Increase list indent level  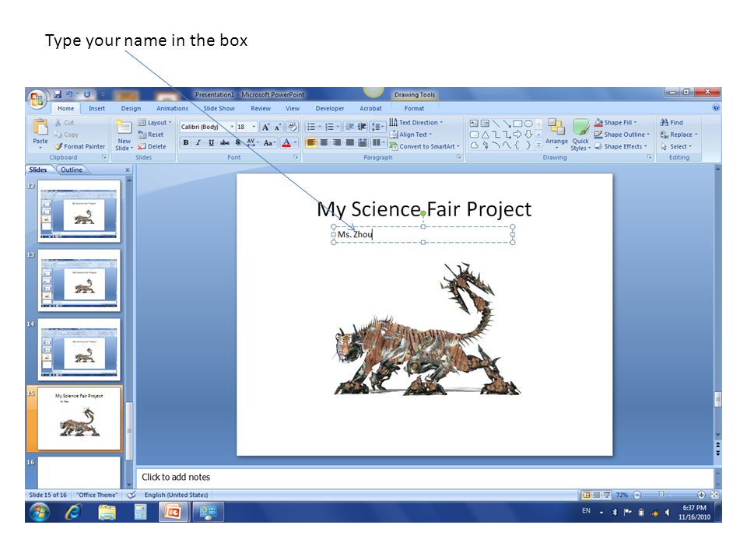(x=362, y=127)
